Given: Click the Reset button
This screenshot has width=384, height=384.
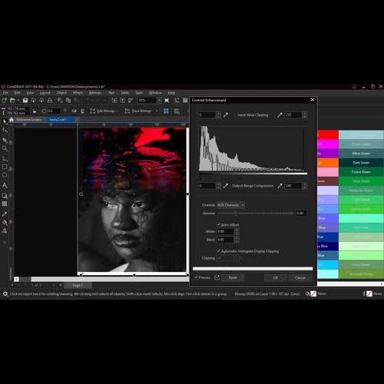Looking at the screenshot, I should 233,277.
